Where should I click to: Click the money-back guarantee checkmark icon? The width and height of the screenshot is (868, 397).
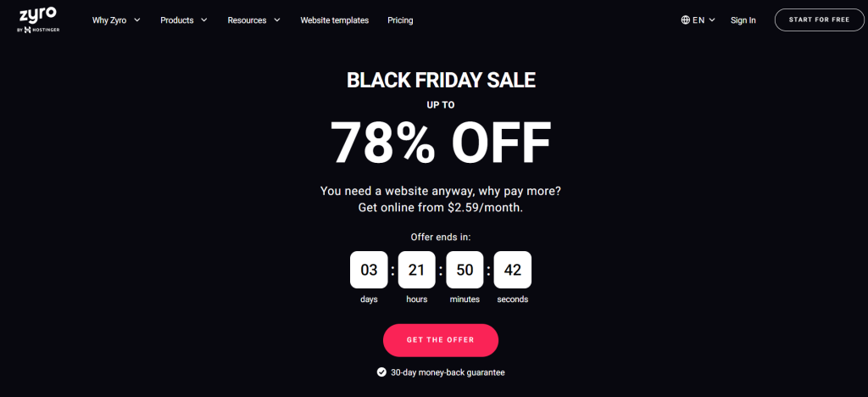click(381, 372)
